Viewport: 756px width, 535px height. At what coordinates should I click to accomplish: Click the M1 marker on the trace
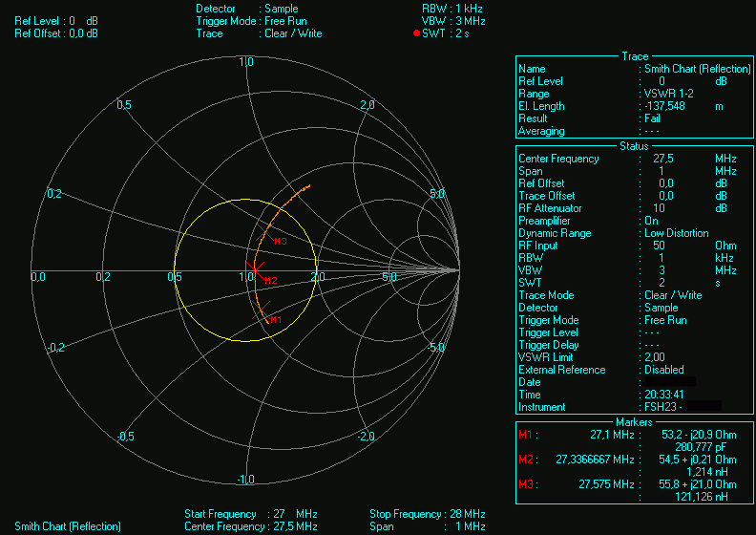click(261, 310)
